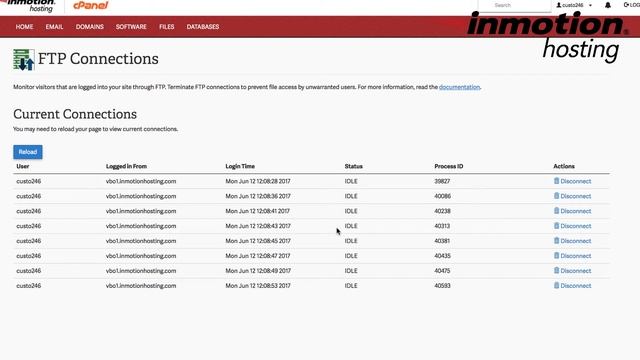
Task: Disconnect process 40381 via its trash icon
Action: point(556,241)
